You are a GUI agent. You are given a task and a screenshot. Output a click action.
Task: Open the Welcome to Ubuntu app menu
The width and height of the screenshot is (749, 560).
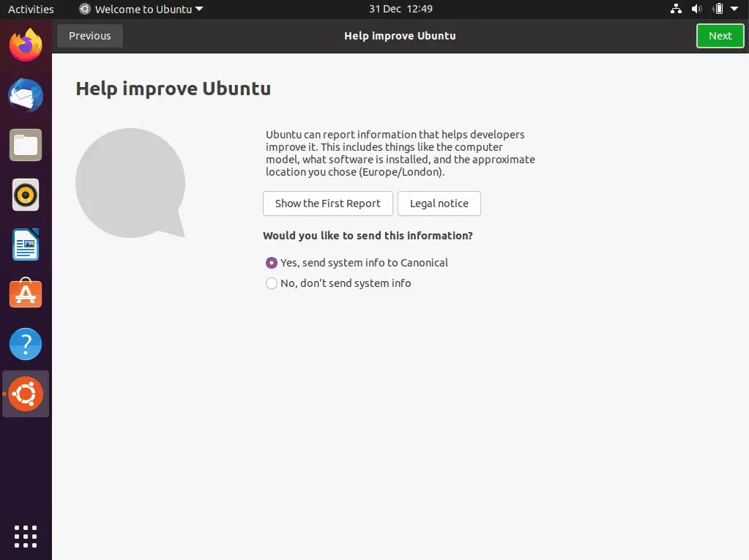(x=141, y=9)
